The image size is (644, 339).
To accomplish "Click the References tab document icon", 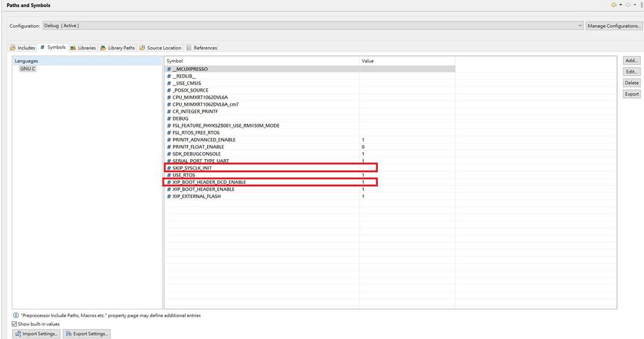I will [x=189, y=48].
